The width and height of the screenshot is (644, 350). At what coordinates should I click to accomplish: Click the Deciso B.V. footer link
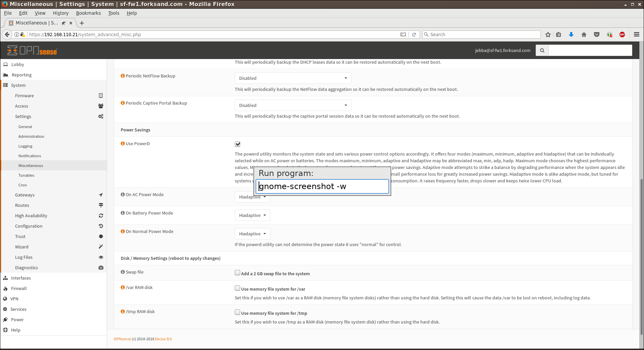pyautogui.click(x=163, y=339)
